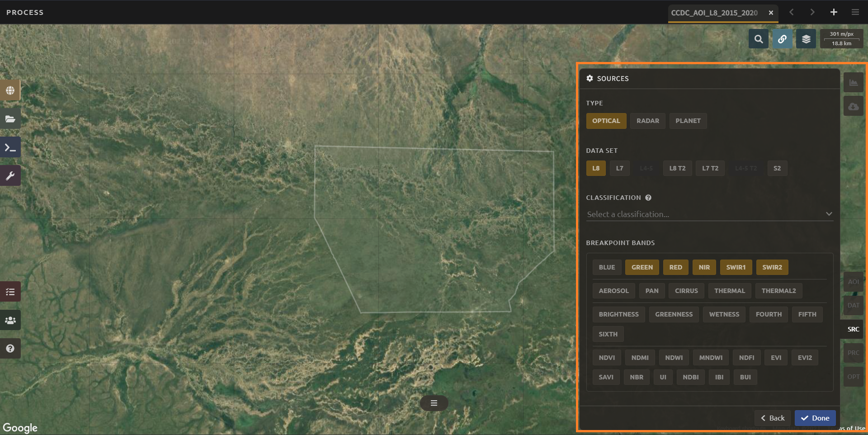Toggle the NDVI breakpoint band
The height and width of the screenshot is (435, 868).
tap(606, 358)
